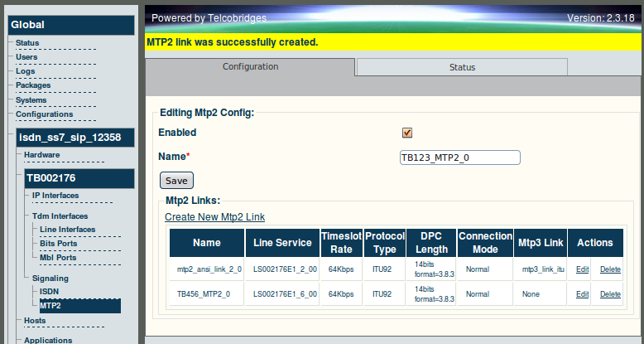Image resolution: width=644 pixels, height=344 pixels.
Task: Open Create New Mtp2 Link
Action: coord(214,217)
